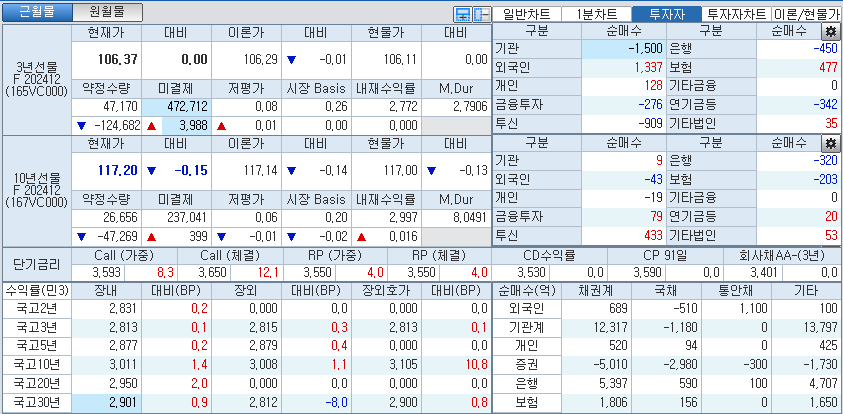Click 증권 채권계 value -5,010
This screenshot has width=843, height=414.
tap(611, 365)
